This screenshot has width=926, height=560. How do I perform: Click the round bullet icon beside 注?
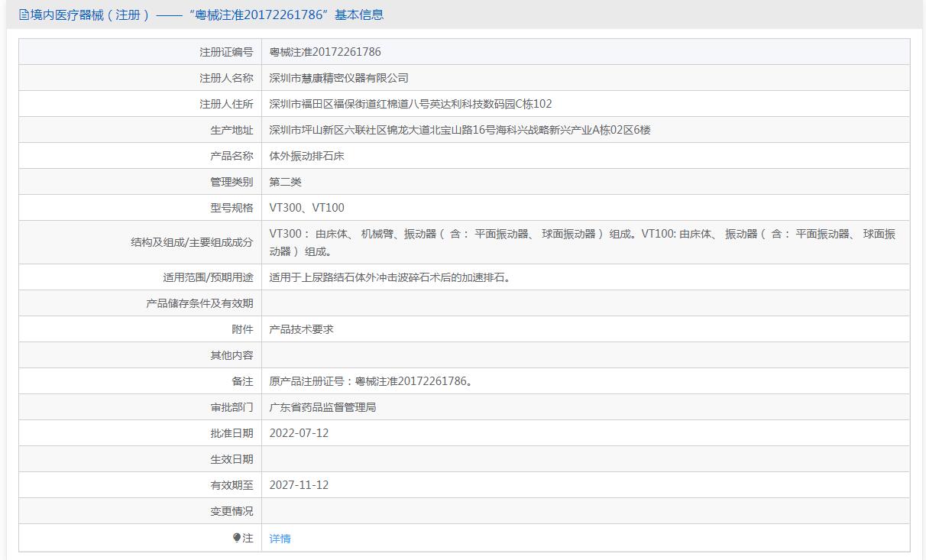[x=237, y=538]
